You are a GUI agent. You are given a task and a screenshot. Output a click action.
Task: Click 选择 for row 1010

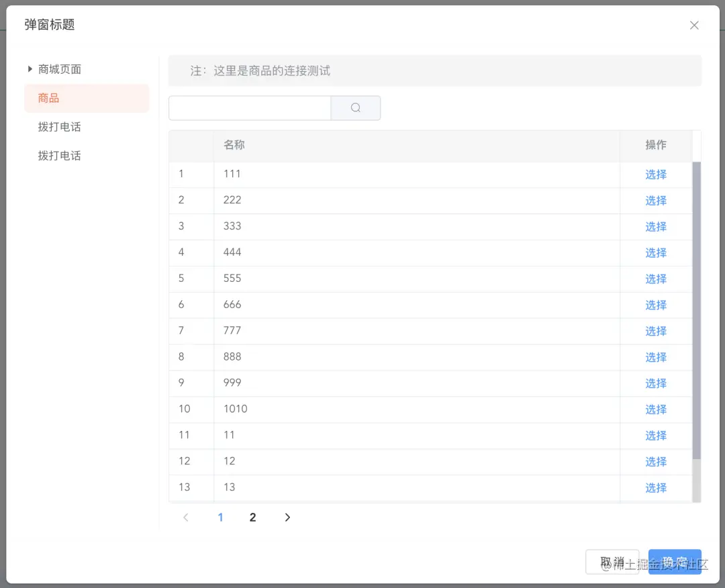click(x=656, y=409)
